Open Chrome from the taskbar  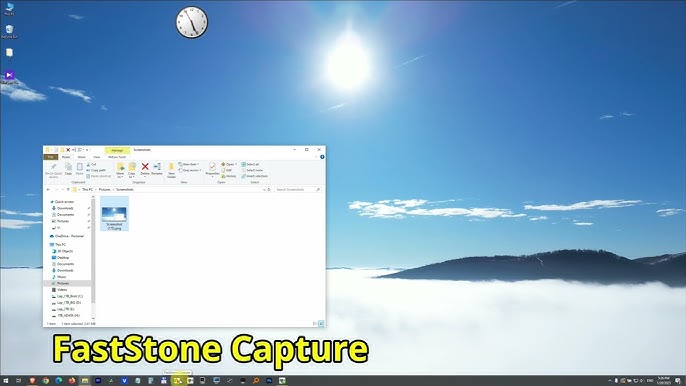pos(46,381)
